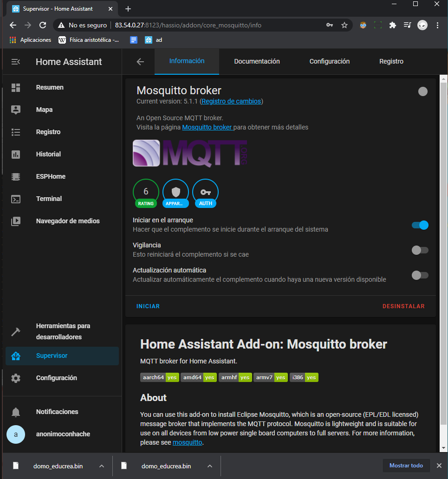Go back in browser history

(x=13, y=25)
